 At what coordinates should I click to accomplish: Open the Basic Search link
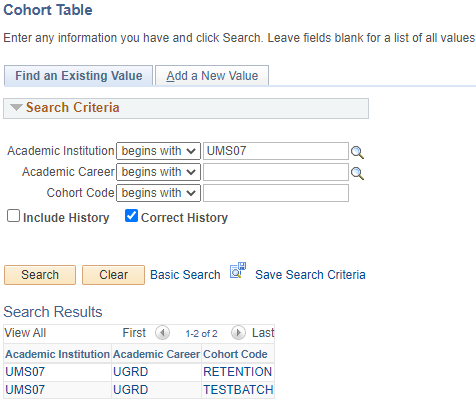pos(185,275)
